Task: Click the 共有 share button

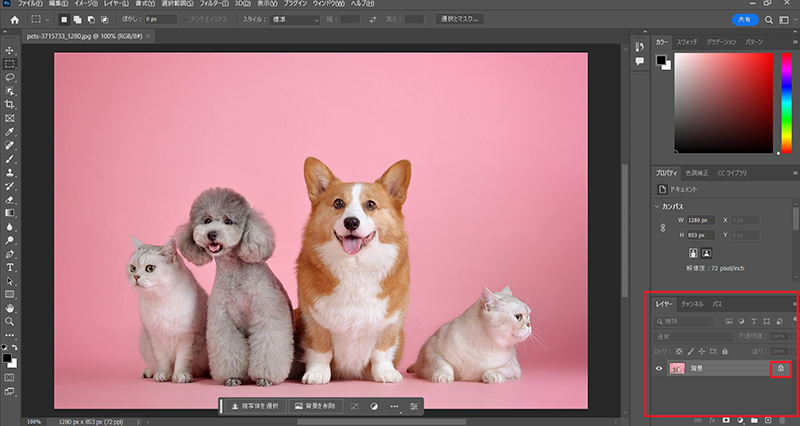Action: 745,20
